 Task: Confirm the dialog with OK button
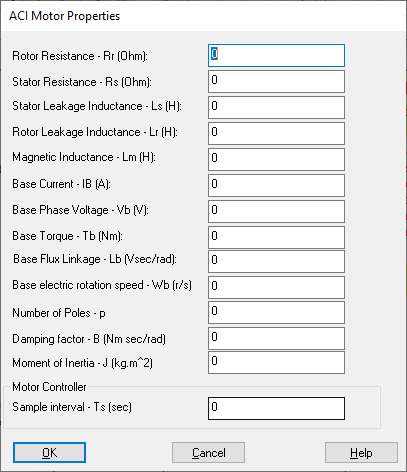pyautogui.click(x=49, y=453)
